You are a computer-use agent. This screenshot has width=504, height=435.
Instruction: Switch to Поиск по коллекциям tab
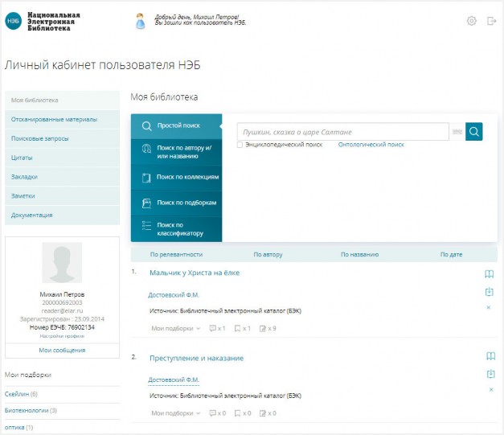tap(177, 178)
